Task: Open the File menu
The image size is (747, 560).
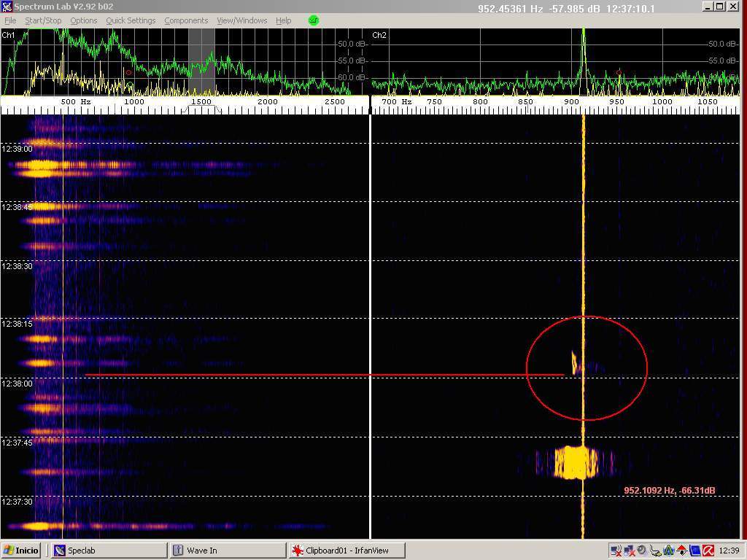Action: (x=10, y=20)
